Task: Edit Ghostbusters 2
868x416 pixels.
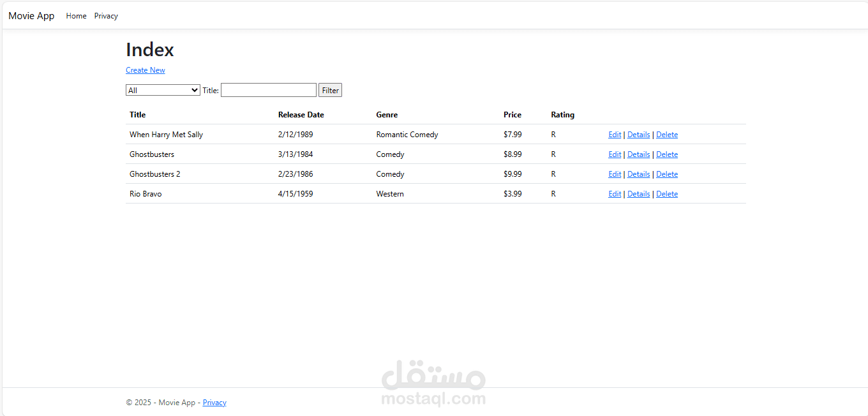Action: click(x=615, y=174)
